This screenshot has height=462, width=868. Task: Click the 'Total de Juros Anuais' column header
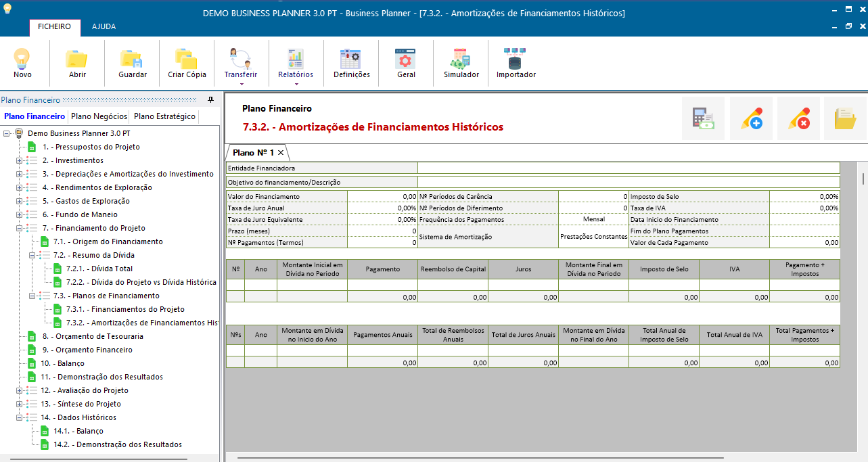[x=523, y=335]
